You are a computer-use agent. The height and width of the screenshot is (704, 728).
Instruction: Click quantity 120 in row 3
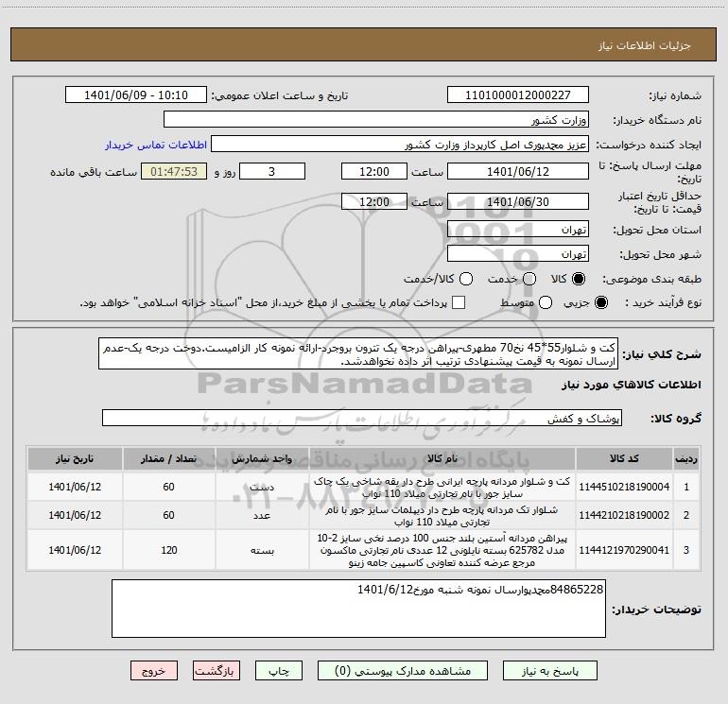(x=169, y=550)
